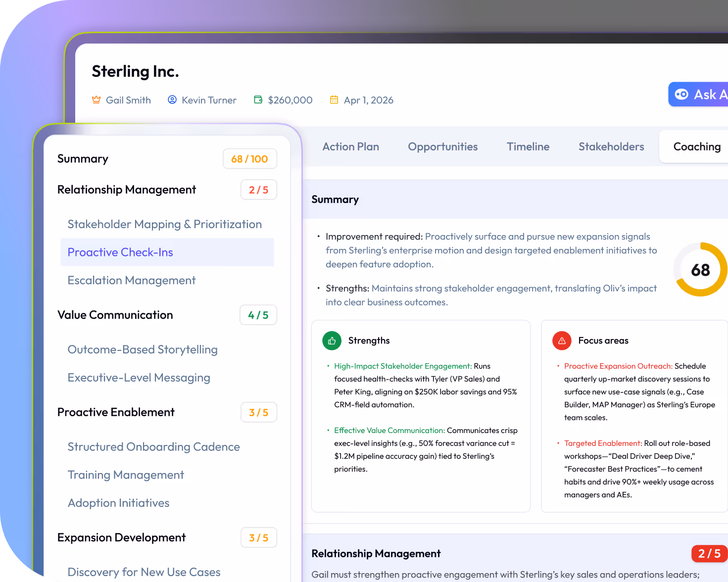Click the Apr 1, 2026 date
The image size is (728, 582).
369,100
